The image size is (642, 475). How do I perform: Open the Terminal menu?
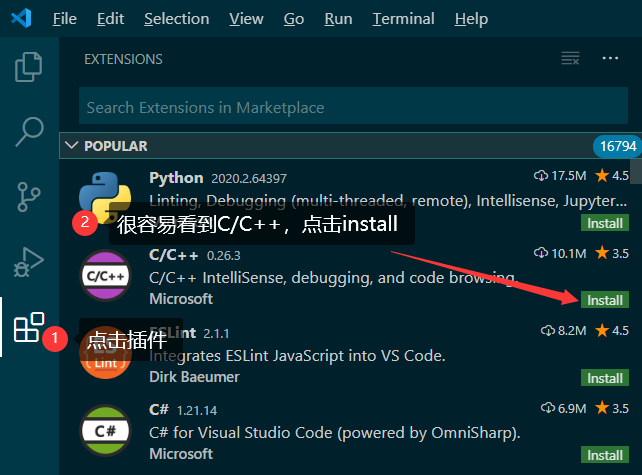coord(403,19)
